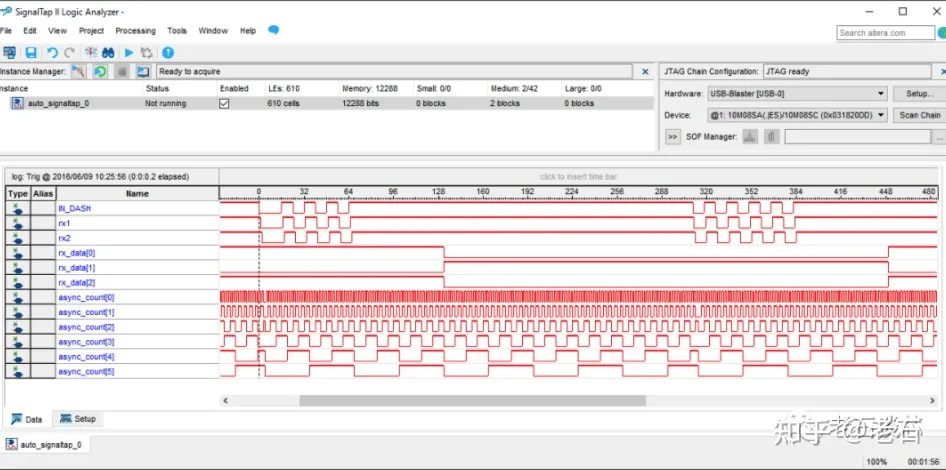946x470 pixels.
Task: Click the binoculars Find icon
Action: 108,53
